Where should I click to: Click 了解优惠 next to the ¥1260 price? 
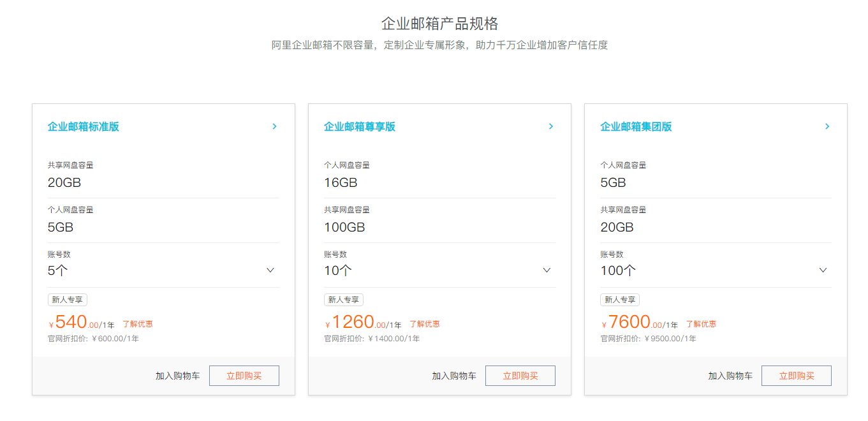point(425,324)
